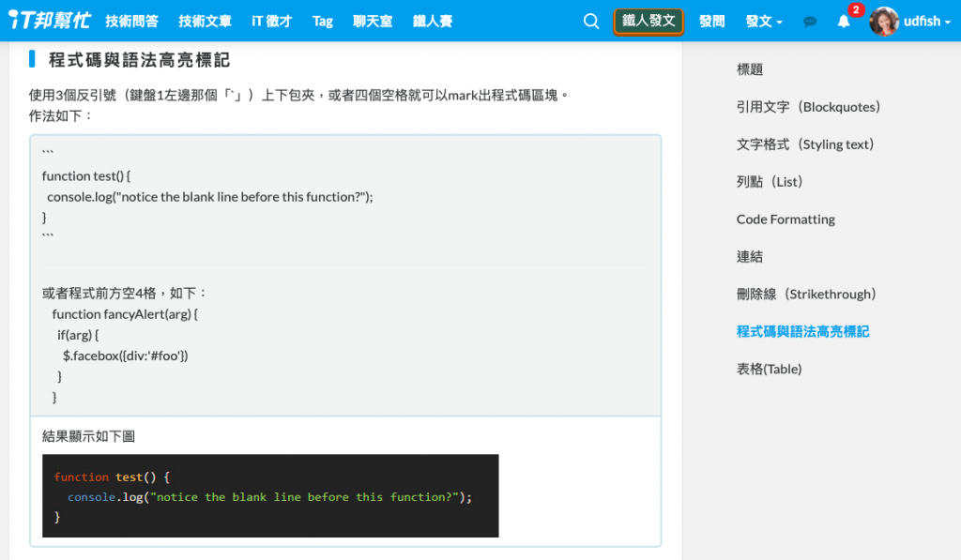This screenshot has height=560, width=961.
Task: Jump to 刪除線 (Strikethrough) section
Action: (x=806, y=295)
